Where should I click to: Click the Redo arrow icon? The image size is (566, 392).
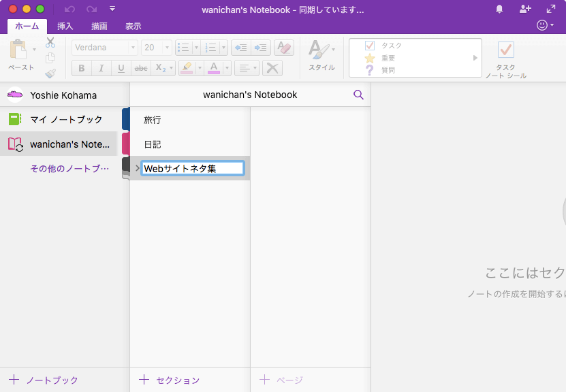pyautogui.click(x=91, y=10)
